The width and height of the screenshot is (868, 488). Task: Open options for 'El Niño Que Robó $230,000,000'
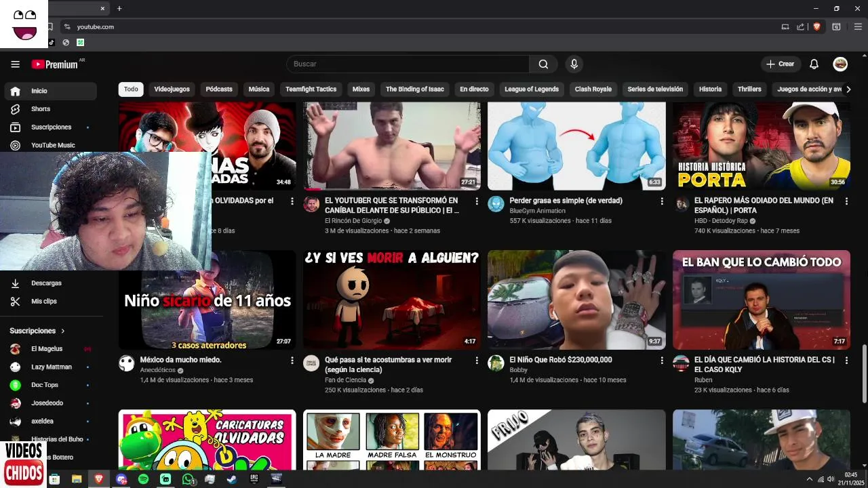point(662,361)
